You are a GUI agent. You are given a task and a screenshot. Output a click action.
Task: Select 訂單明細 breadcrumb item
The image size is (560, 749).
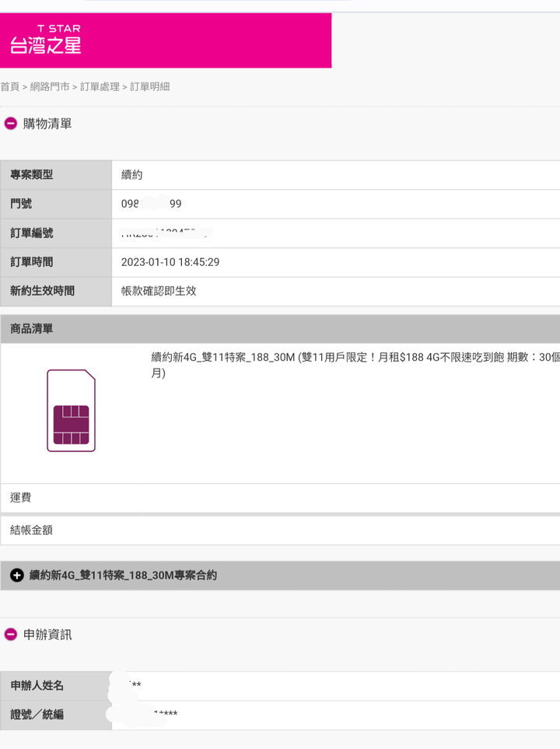tap(149, 86)
